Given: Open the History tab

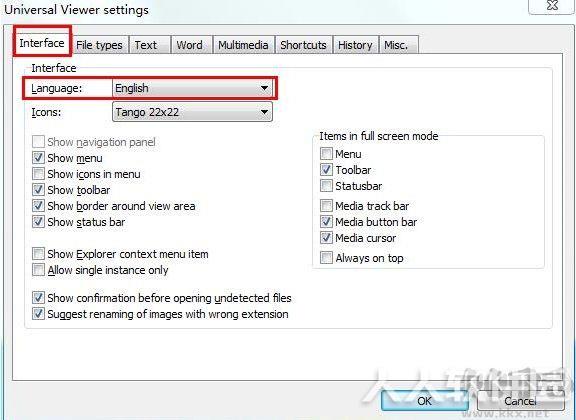Looking at the screenshot, I should tap(355, 45).
